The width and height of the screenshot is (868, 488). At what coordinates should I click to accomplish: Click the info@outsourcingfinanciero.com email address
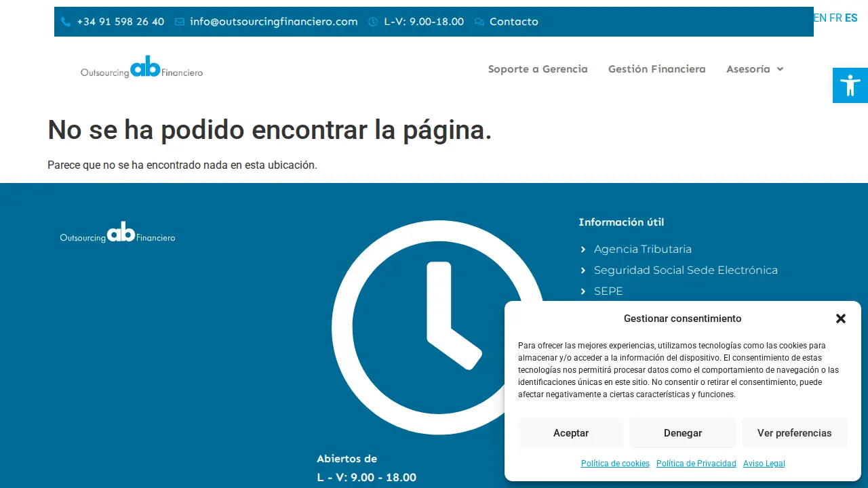(274, 22)
